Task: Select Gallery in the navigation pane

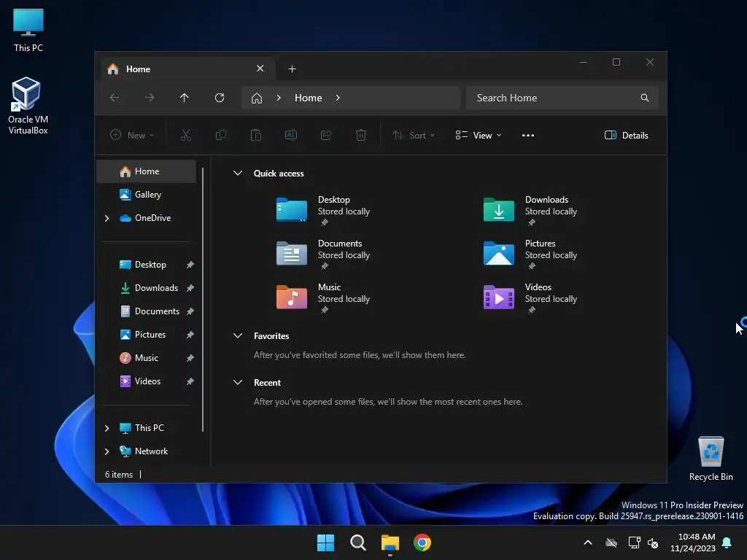Action: [146, 195]
